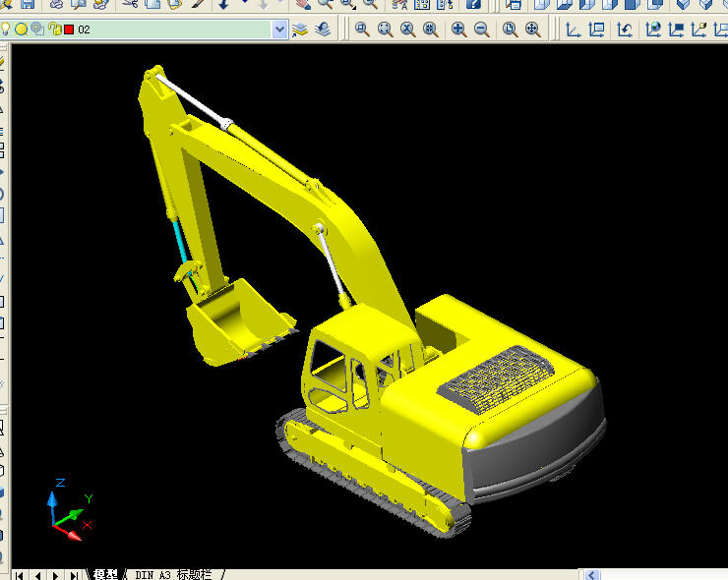This screenshot has width=728, height=580.
Task: Click the Save (floppy disk) icon
Action: (x=28, y=4)
